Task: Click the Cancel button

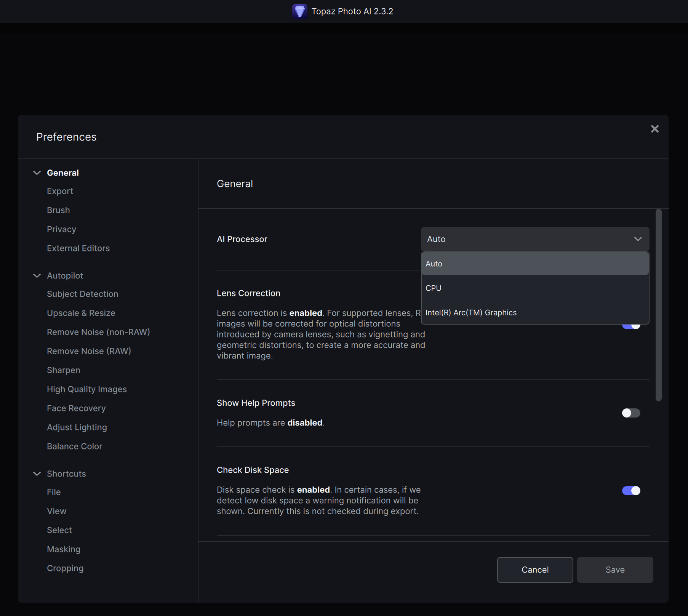Action: (535, 570)
